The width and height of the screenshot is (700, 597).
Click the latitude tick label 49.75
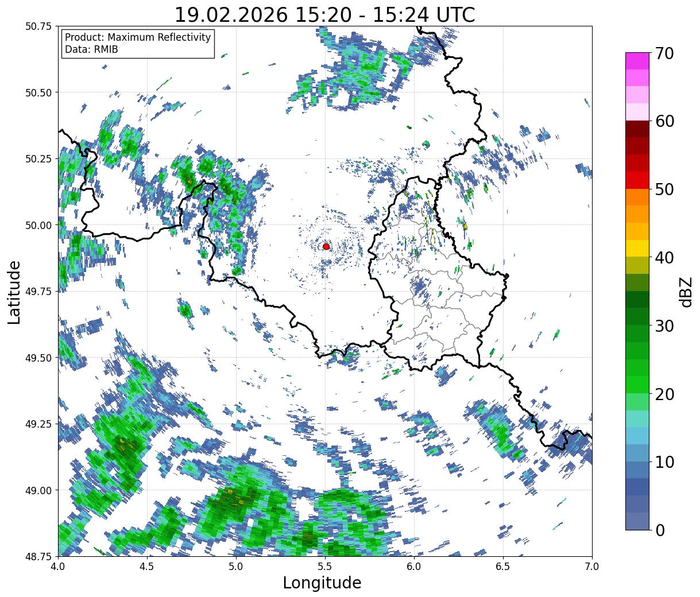38,292
